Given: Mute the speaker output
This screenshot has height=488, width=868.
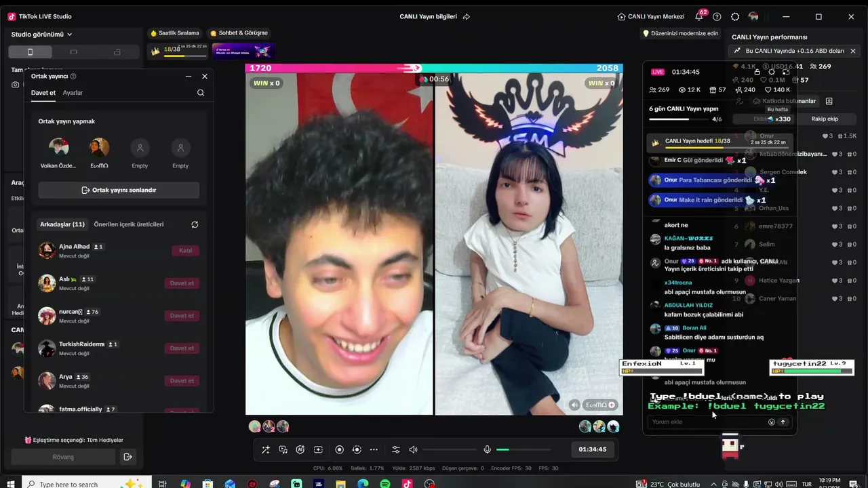Looking at the screenshot, I should click(x=413, y=449).
